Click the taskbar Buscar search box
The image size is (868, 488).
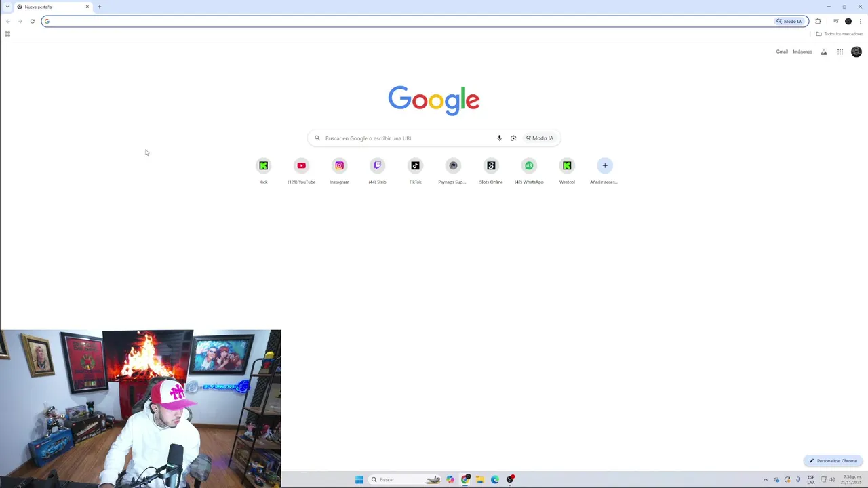(x=405, y=479)
